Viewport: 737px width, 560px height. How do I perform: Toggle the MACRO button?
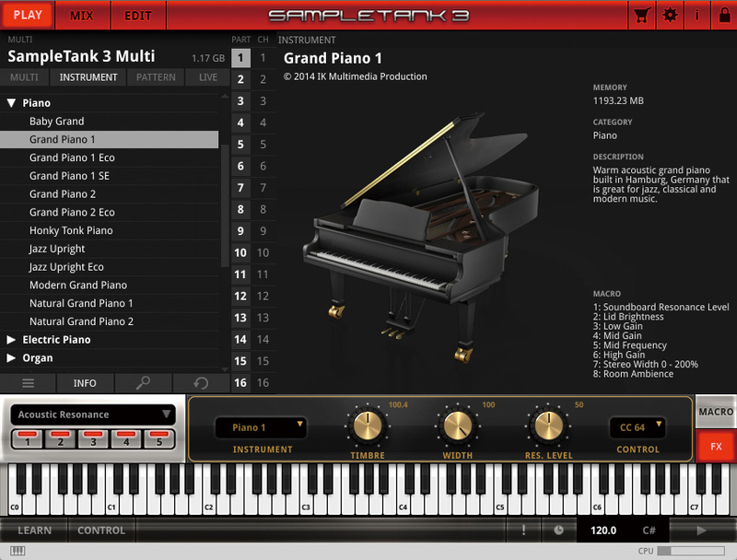point(716,412)
